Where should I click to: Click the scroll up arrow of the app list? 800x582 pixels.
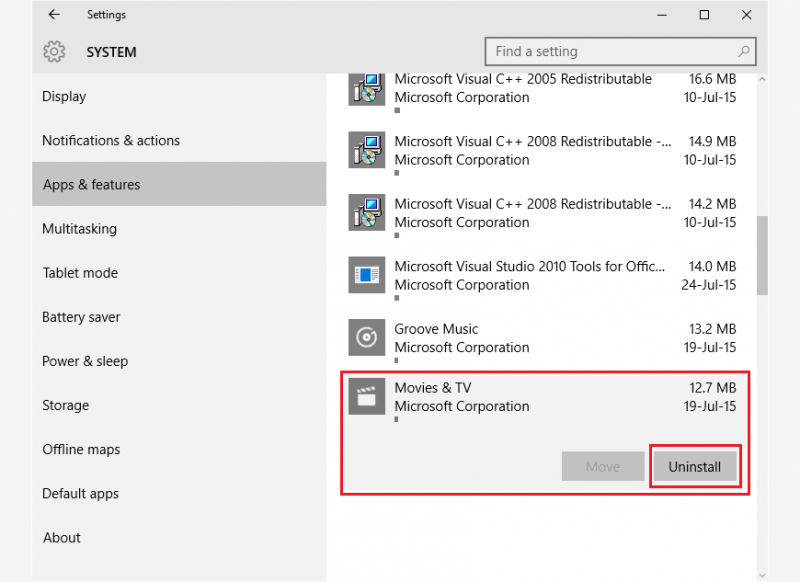click(x=762, y=80)
